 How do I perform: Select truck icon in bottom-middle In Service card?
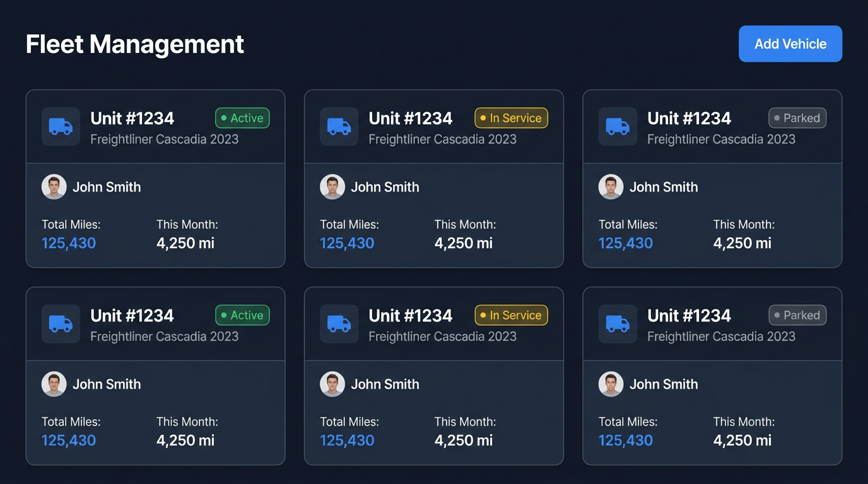(x=339, y=324)
